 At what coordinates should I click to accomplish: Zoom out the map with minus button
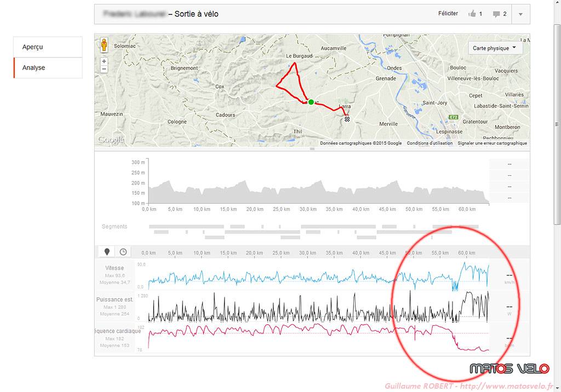tap(104, 69)
